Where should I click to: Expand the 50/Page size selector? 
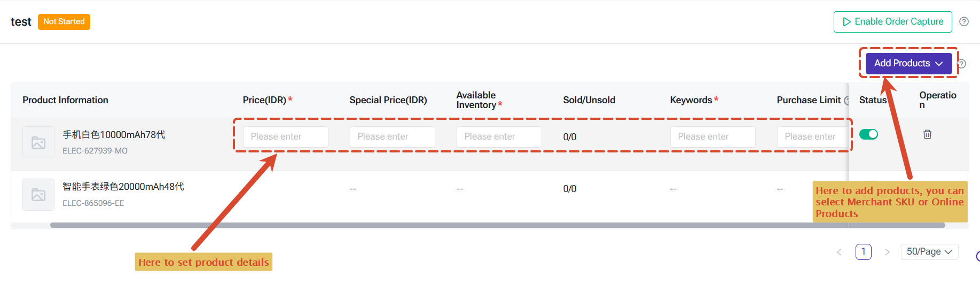coord(929,252)
